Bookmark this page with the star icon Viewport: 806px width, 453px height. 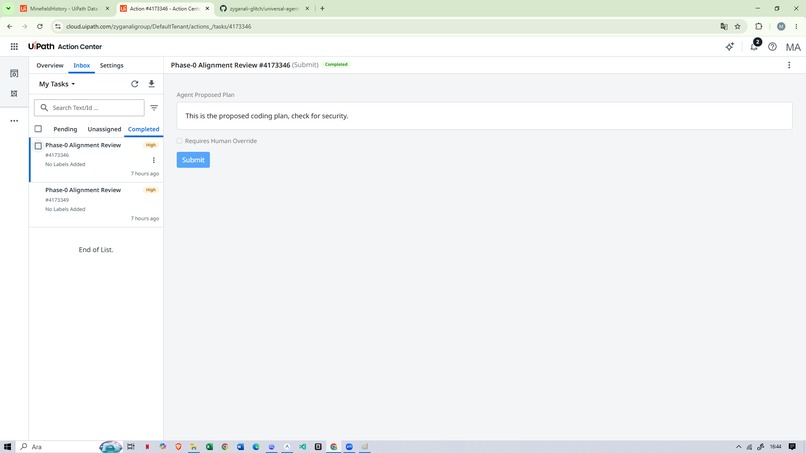pos(738,26)
